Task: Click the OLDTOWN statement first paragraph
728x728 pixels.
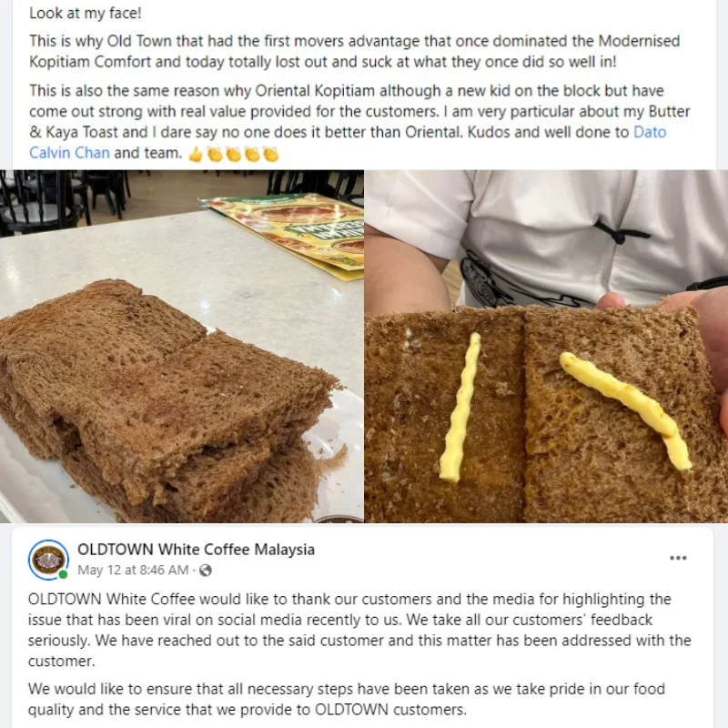Action: pyautogui.click(x=359, y=630)
